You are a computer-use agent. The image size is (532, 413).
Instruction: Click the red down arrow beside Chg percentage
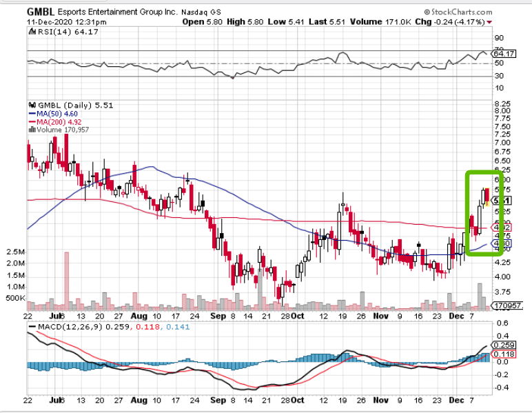[x=489, y=22]
